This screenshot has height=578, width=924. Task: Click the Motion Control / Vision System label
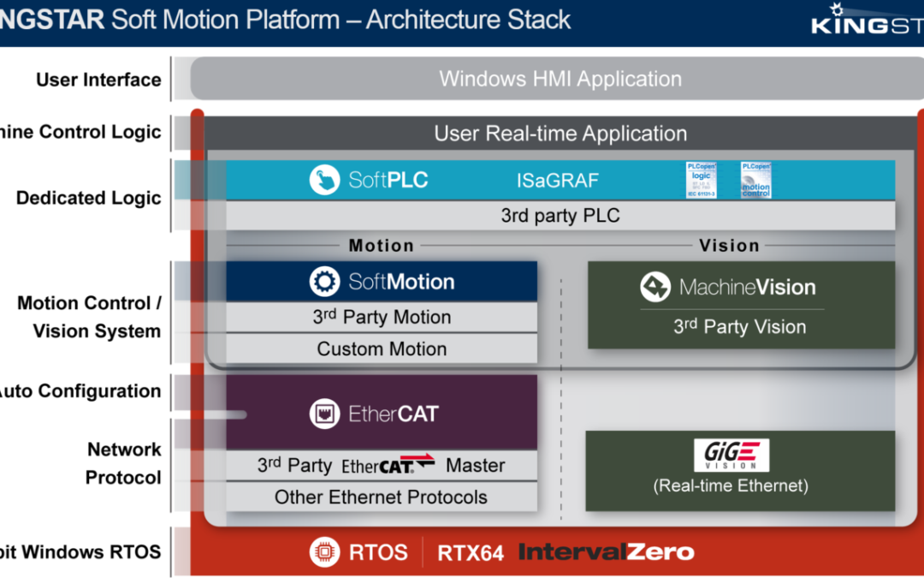coord(89,317)
